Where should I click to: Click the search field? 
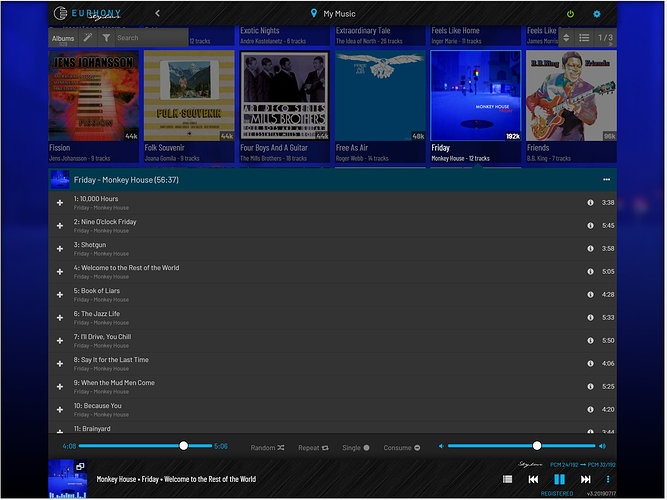[x=151, y=38]
